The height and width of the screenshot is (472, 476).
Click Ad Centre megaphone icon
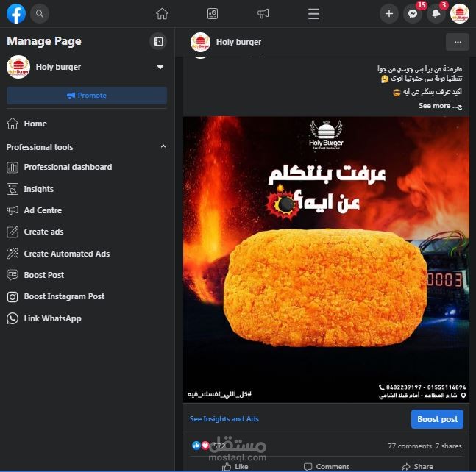tap(13, 210)
